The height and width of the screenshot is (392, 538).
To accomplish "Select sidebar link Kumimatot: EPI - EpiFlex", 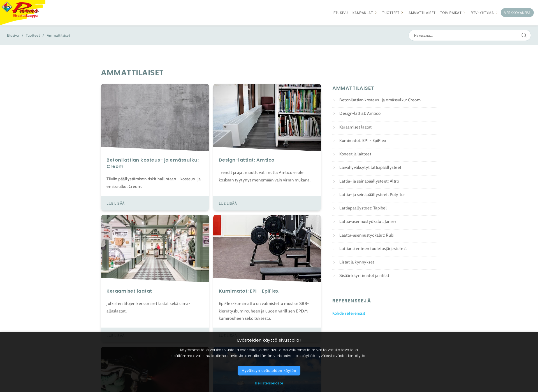I will 363,141.
